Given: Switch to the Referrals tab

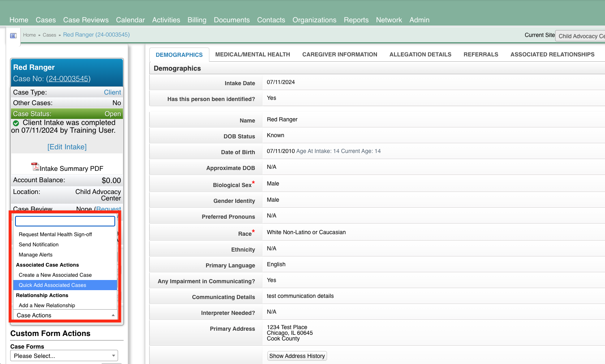Looking at the screenshot, I should point(481,54).
